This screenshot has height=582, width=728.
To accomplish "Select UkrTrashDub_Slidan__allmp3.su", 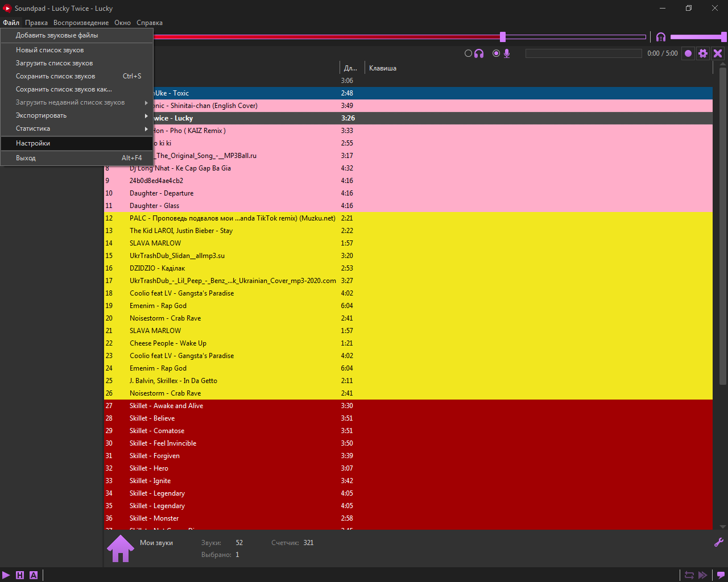I will (408, 256).
